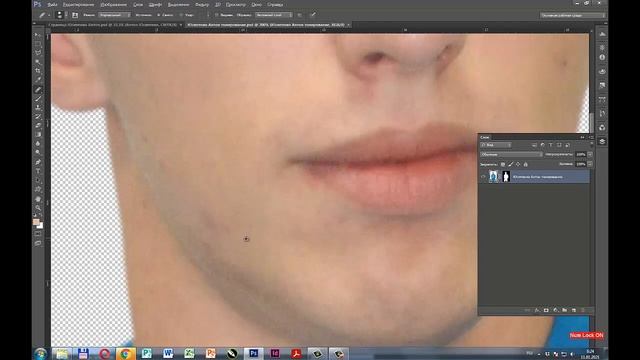Choose the Семпл source radio button
The width and height of the screenshot is (640, 360).
(x=158, y=15)
